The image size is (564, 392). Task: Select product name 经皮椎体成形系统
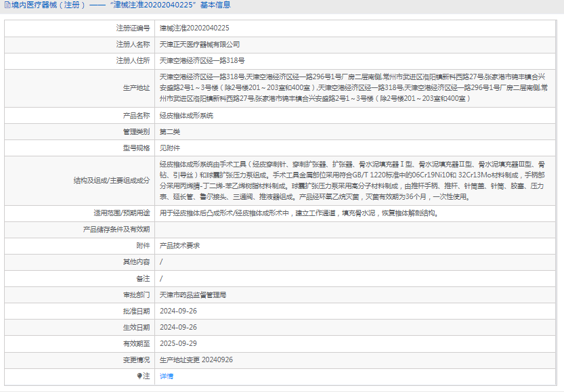coord(186,116)
